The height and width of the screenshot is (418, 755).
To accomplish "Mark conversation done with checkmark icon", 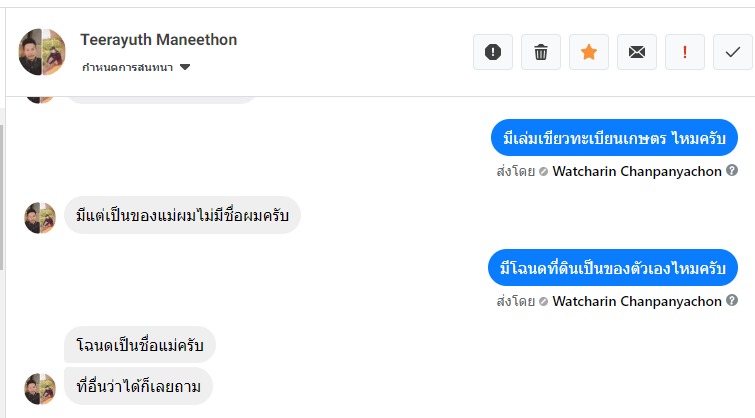I will pos(733,53).
